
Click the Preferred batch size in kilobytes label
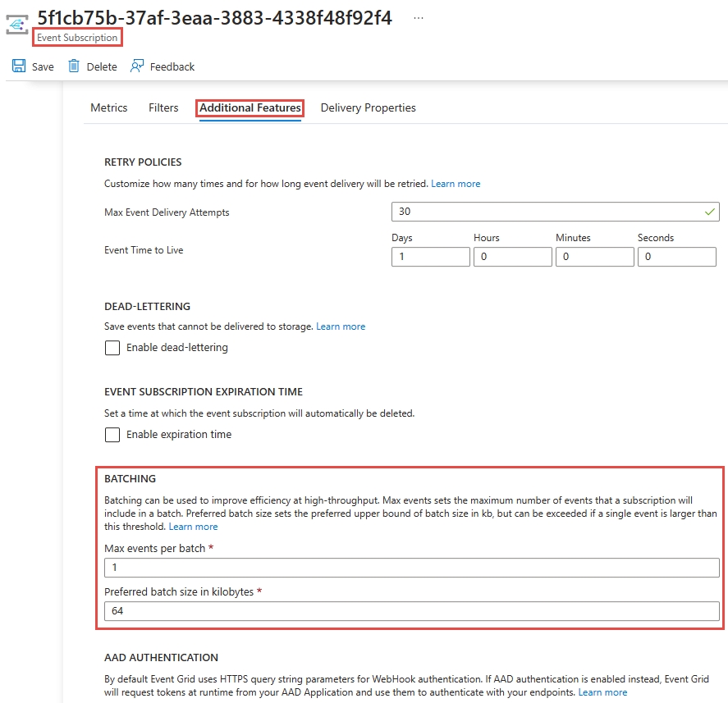[179, 592]
